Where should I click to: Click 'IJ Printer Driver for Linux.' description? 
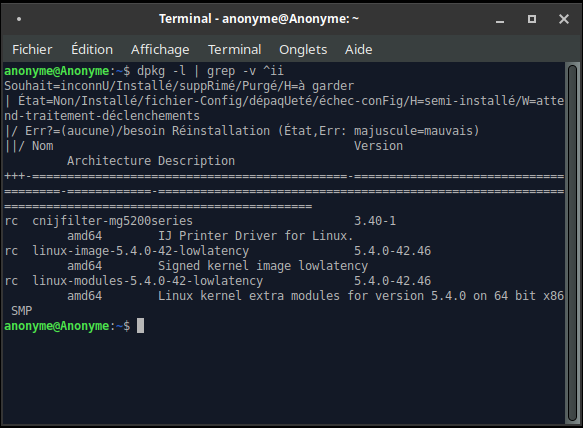(x=255, y=236)
